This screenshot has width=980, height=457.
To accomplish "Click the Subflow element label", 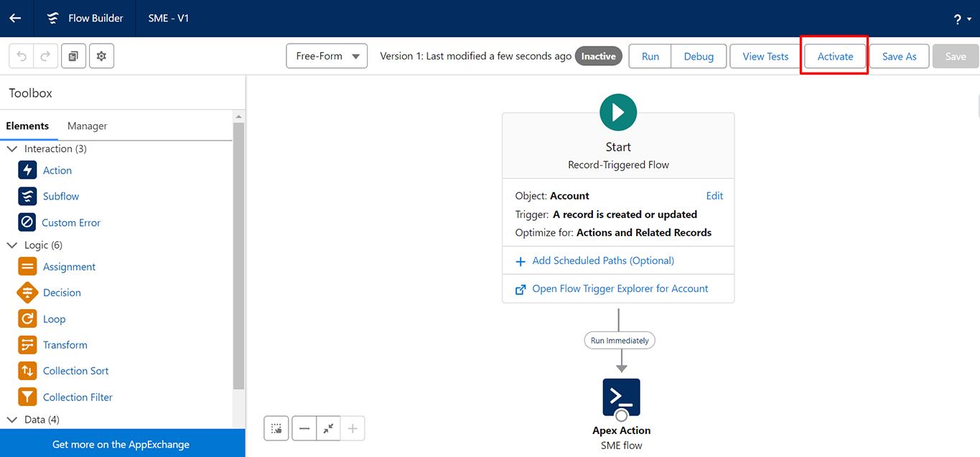I will (x=61, y=196).
